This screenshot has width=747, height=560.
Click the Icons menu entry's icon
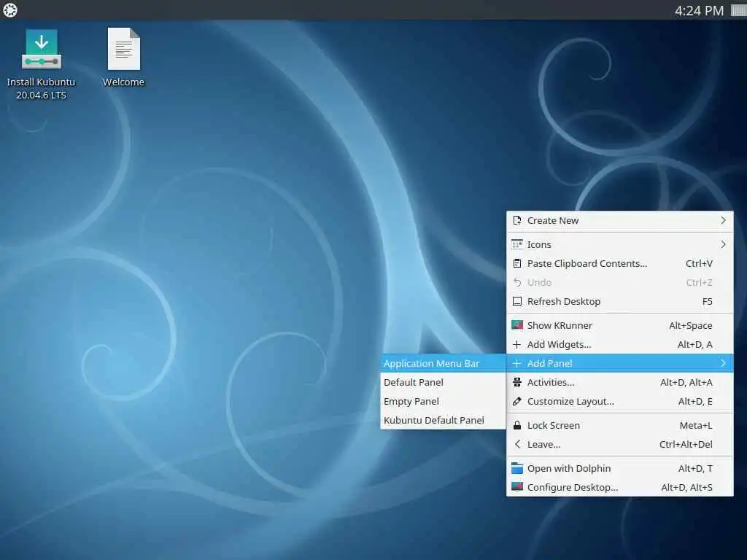pos(517,244)
